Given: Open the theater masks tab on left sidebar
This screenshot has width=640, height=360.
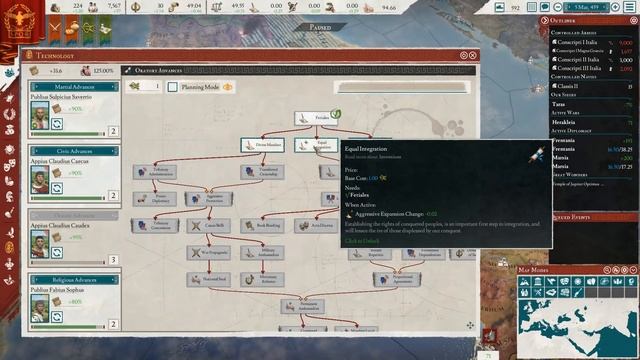Looking at the screenshot, I should tap(9, 165).
